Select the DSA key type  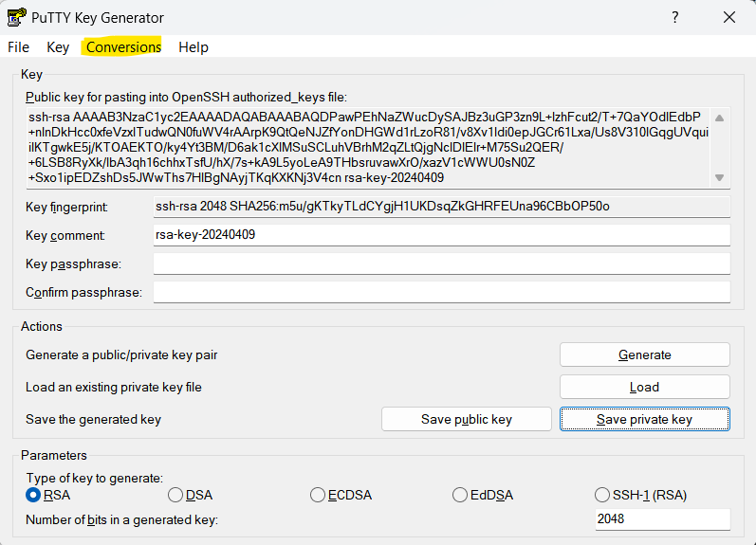(x=191, y=495)
